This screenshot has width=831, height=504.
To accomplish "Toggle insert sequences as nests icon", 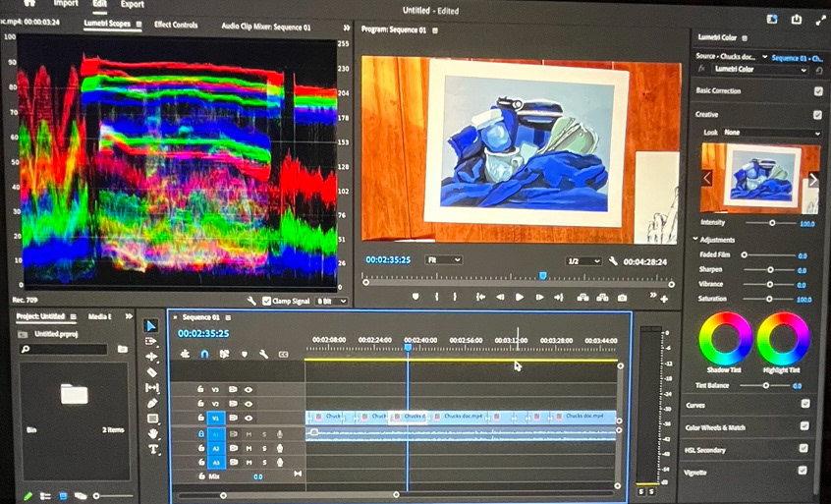I will 185,354.
